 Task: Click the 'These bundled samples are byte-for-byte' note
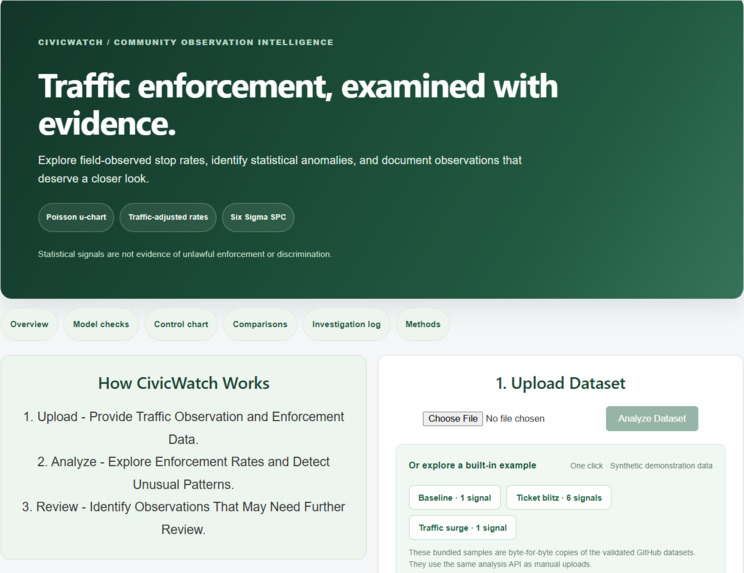click(x=552, y=558)
